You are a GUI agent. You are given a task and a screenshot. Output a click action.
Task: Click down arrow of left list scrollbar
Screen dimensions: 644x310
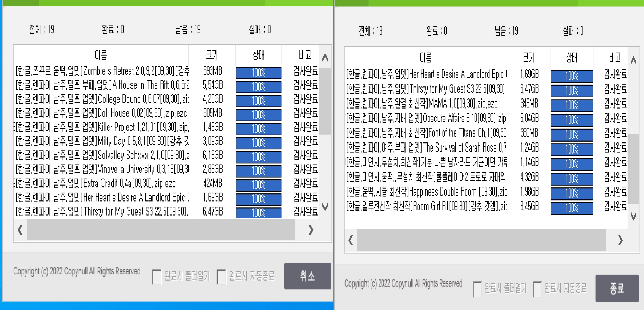325,207
